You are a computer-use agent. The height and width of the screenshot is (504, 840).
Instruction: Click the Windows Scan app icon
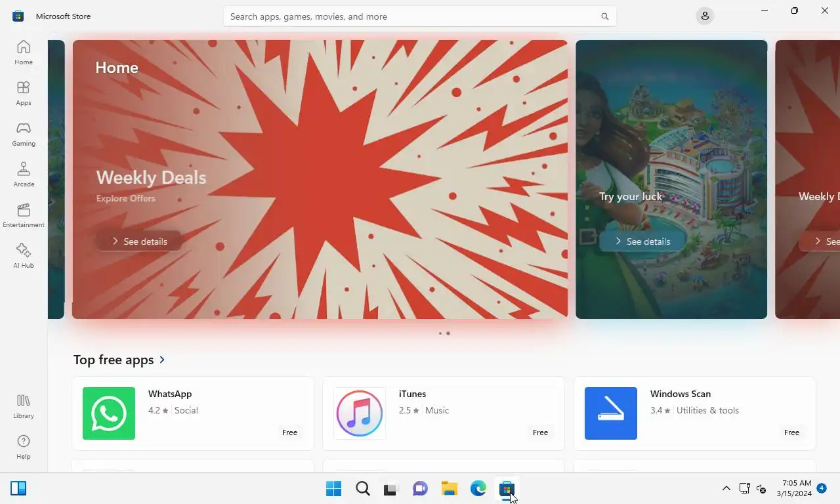point(611,413)
